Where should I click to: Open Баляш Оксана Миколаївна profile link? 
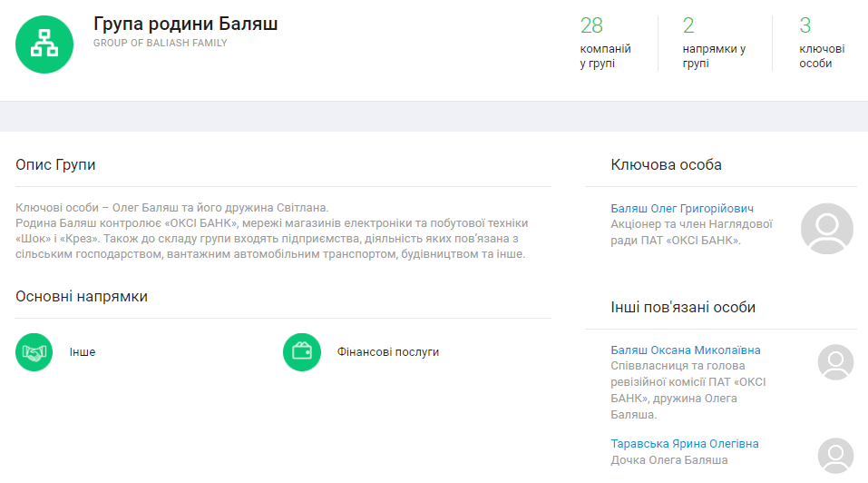point(686,350)
